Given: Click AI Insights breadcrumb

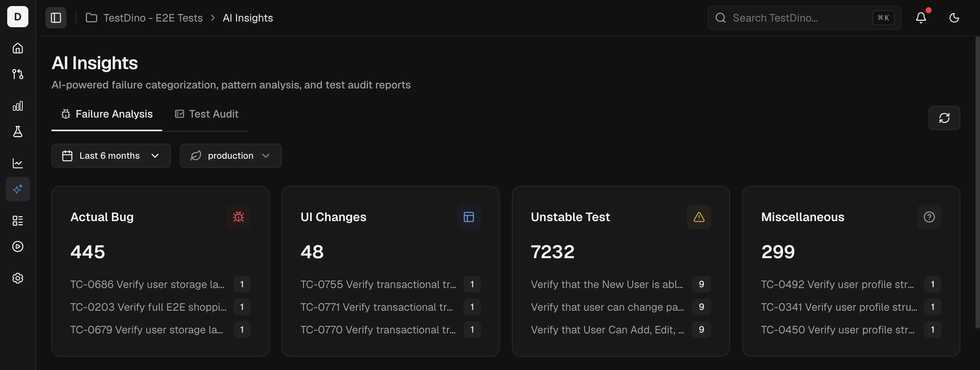Looking at the screenshot, I should click(248, 18).
